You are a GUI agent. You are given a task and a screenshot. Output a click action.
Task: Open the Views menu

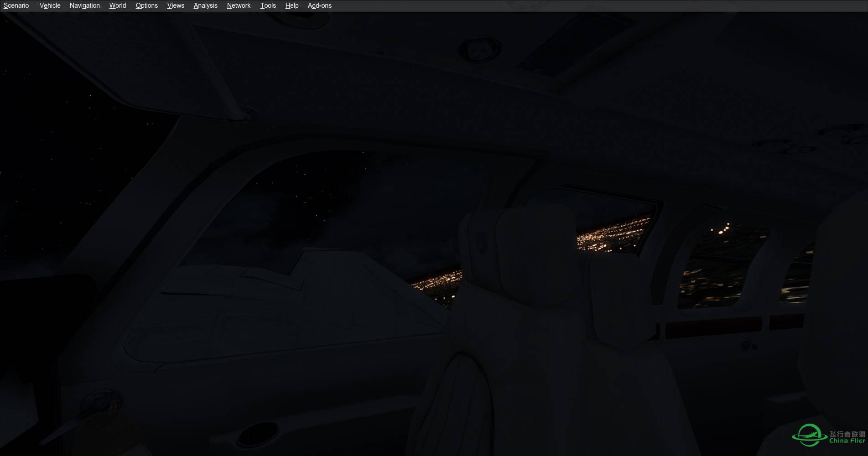[x=176, y=5]
